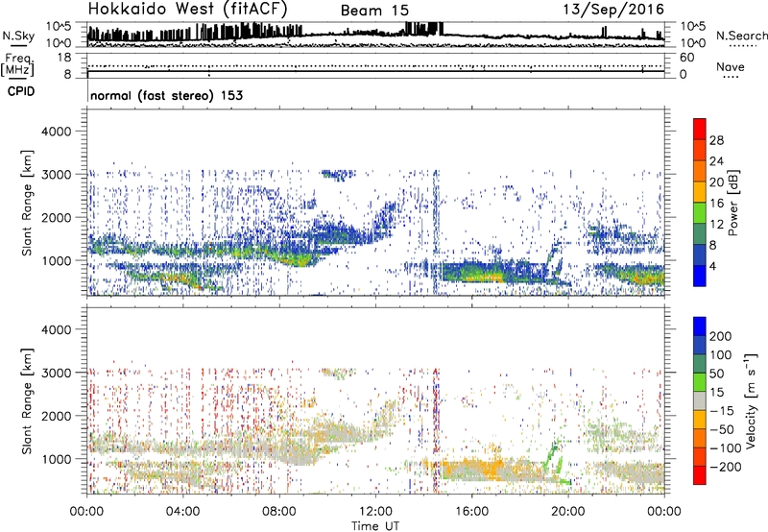The width and height of the screenshot is (768, 532).
Task: Click the '16' Power colorbar tick
Action: 716,204
